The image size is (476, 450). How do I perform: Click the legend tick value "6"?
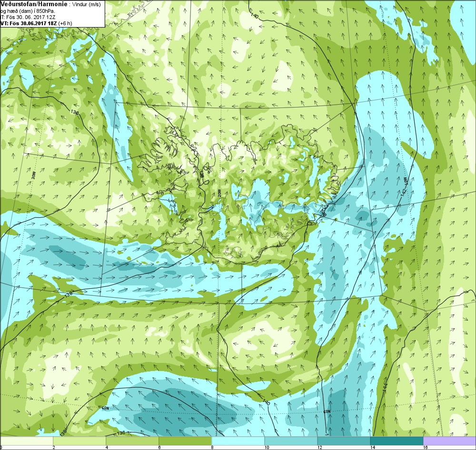159,447
